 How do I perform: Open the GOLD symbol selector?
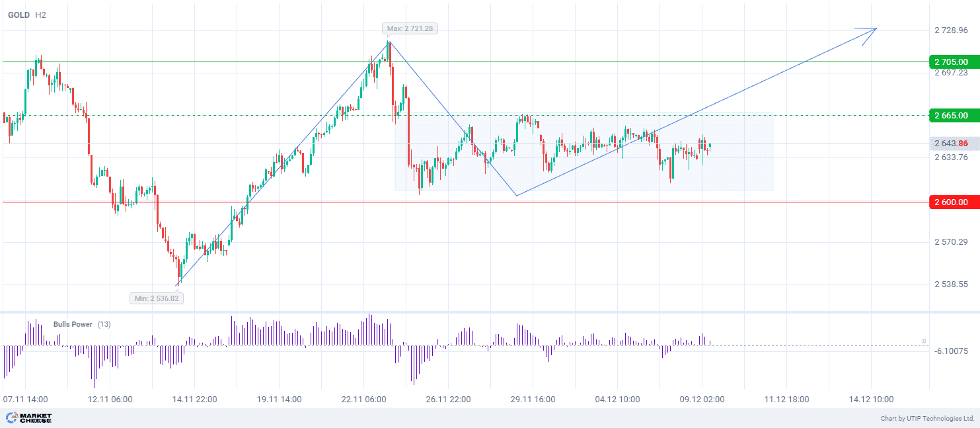(x=19, y=15)
